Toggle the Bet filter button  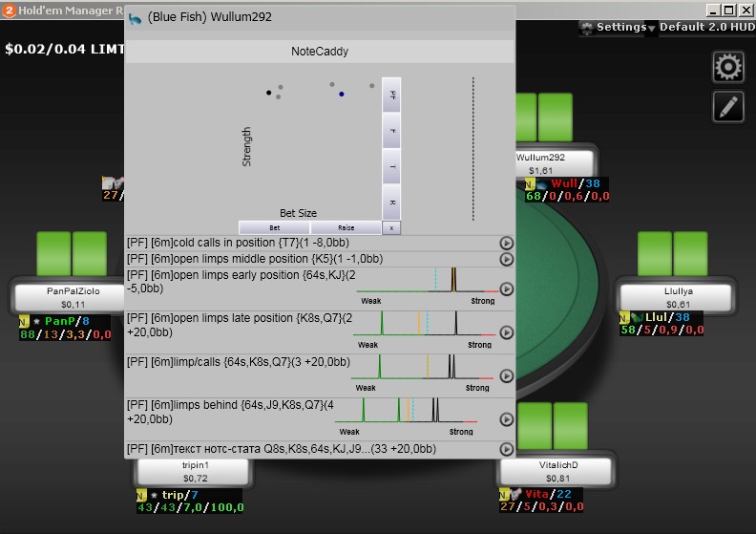[x=274, y=228]
